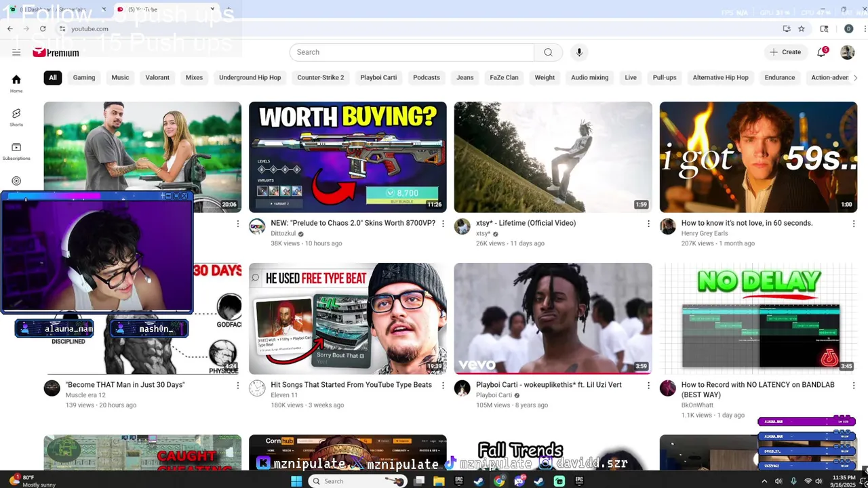868x488 pixels.
Task: Select the Pull-ups chip
Action: click(x=665, y=77)
